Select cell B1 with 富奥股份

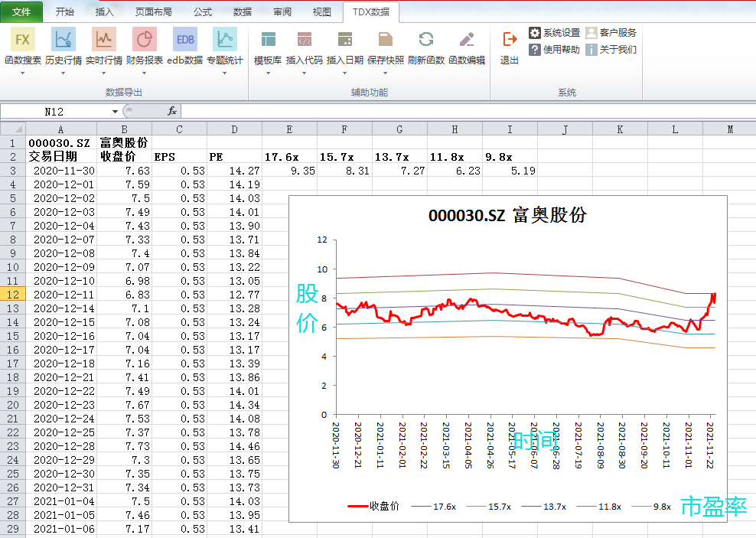[x=124, y=142]
